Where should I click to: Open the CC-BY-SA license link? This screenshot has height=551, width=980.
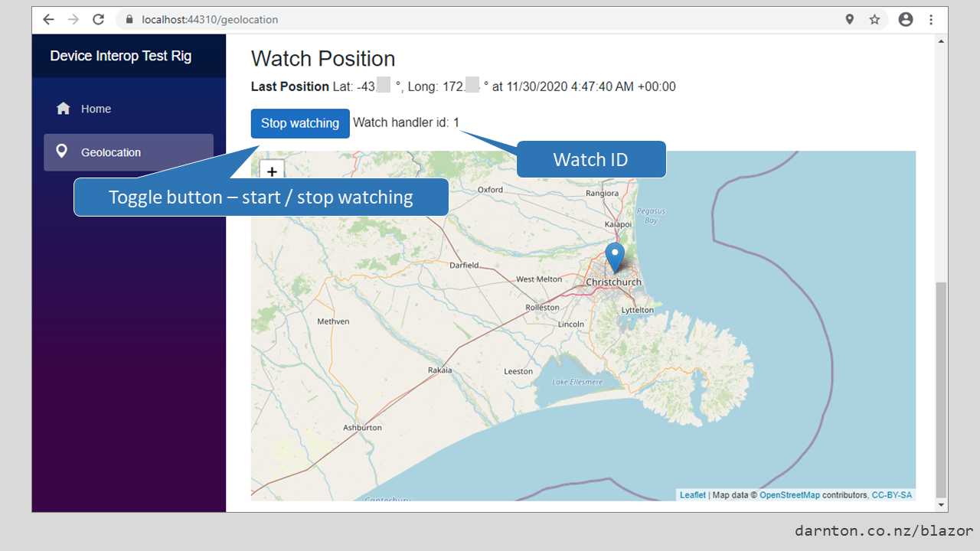click(x=892, y=495)
